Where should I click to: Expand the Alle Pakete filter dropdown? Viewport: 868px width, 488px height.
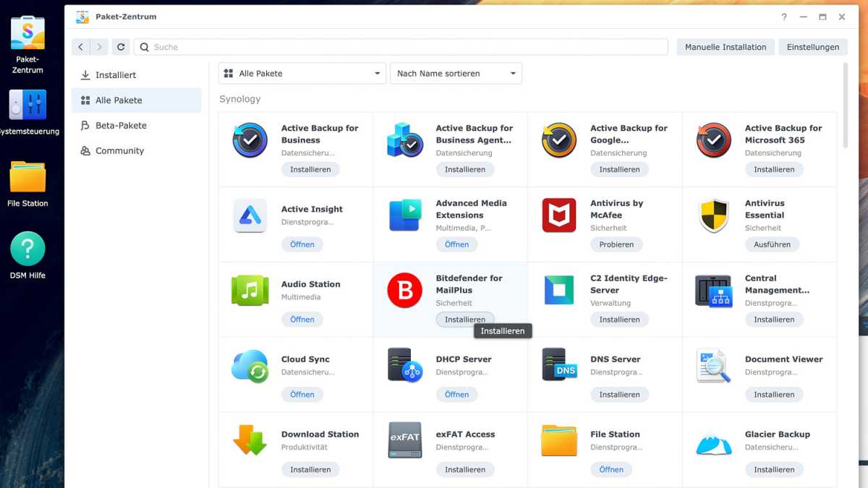point(302,73)
